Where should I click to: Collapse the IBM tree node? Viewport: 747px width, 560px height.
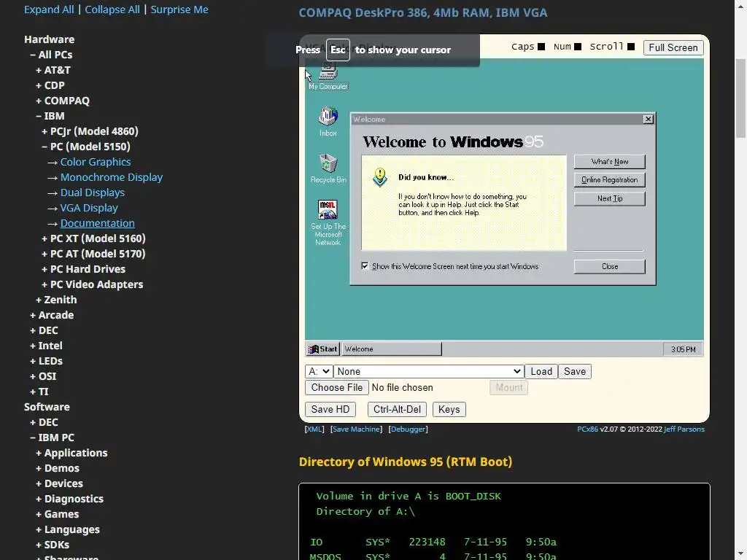pyautogui.click(x=50, y=116)
